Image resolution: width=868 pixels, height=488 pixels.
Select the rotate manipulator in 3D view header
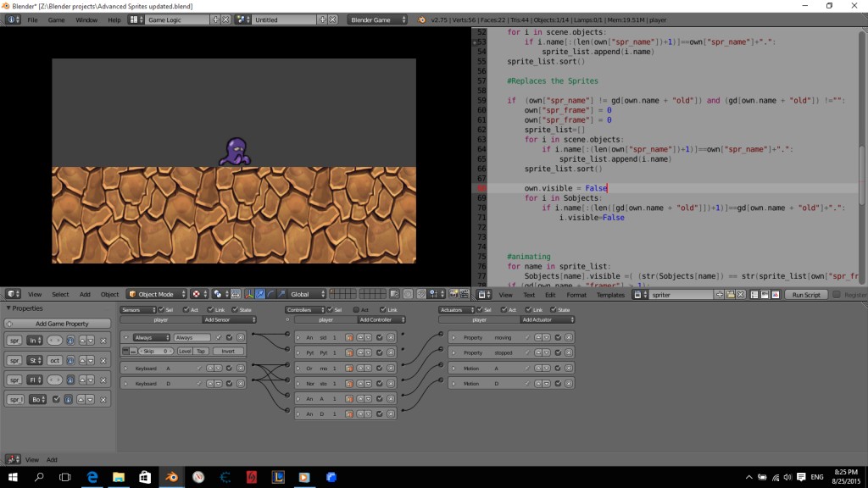[270, 294]
